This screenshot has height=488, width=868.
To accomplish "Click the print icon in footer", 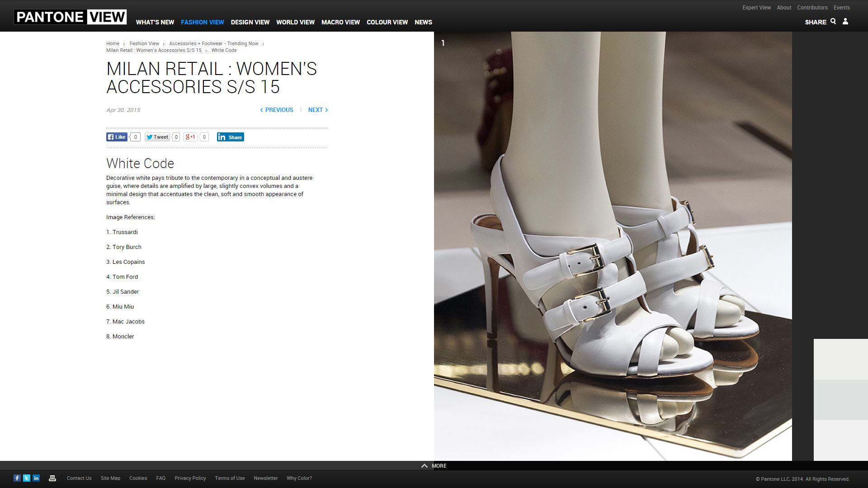I will pyautogui.click(x=52, y=478).
